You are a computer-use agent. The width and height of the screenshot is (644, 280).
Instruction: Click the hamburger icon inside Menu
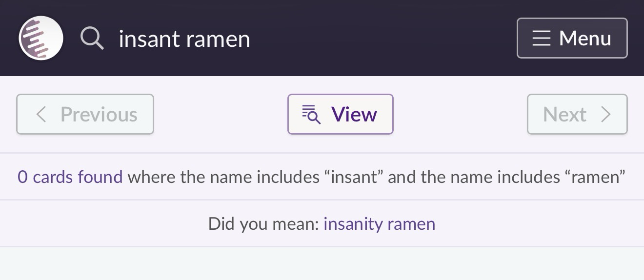click(542, 38)
